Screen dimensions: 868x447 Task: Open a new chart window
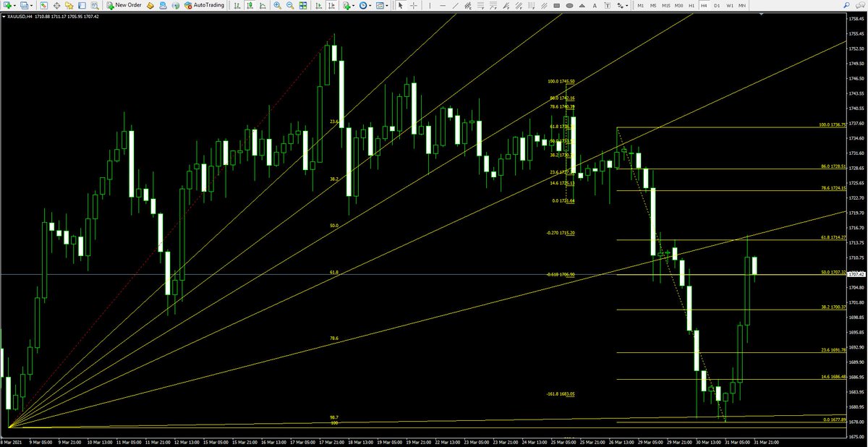pos(7,5)
